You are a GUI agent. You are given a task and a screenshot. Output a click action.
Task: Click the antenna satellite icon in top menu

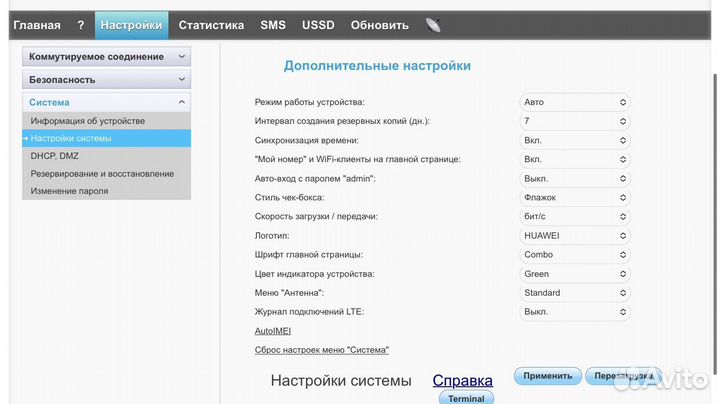pyautogui.click(x=433, y=25)
